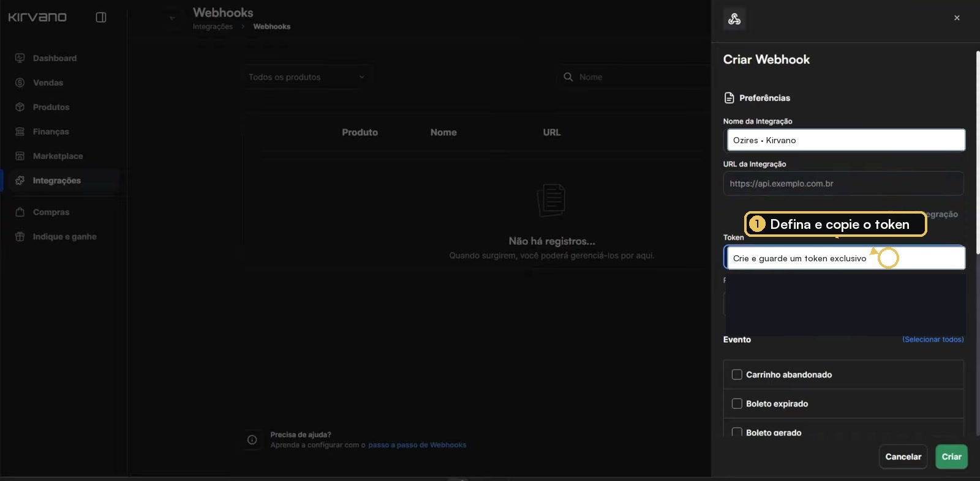Collapse the sidebar with the panel icon
Image resolution: width=980 pixels, height=481 pixels.
click(101, 17)
